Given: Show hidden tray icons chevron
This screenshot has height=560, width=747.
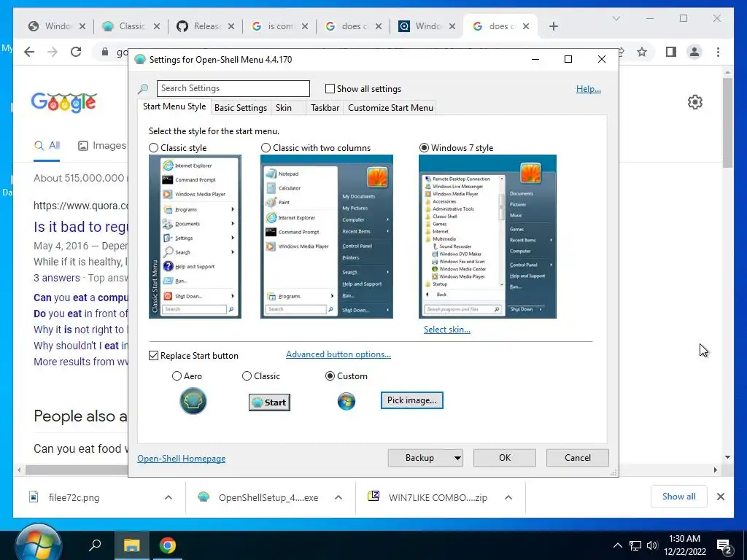Looking at the screenshot, I should [617, 545].
